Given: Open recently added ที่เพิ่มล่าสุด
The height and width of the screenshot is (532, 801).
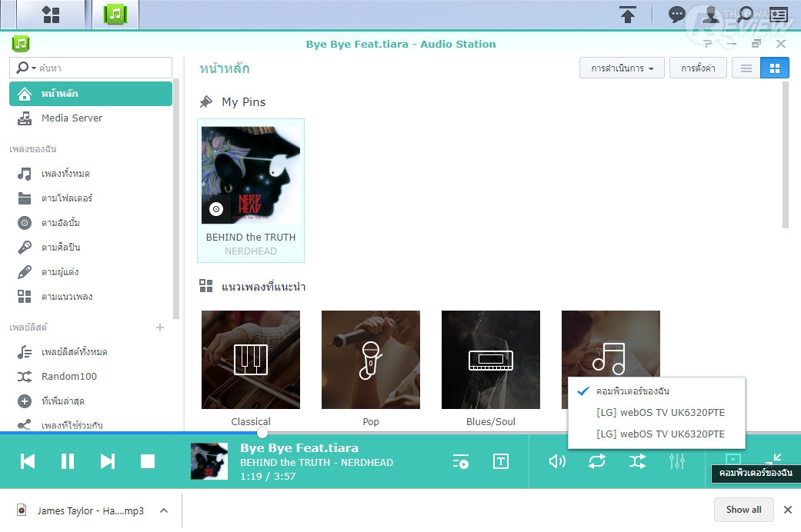Looking at the screenshot, I should point(91,401).
